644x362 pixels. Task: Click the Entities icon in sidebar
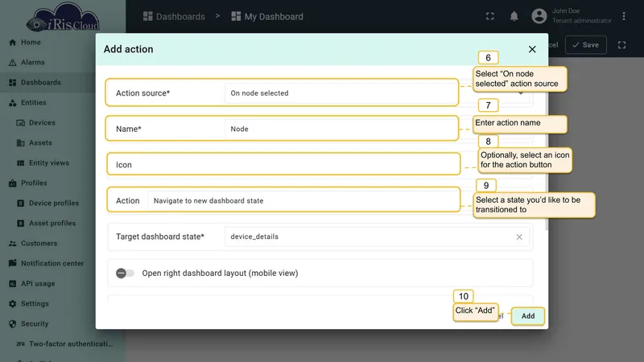point(12,103)
